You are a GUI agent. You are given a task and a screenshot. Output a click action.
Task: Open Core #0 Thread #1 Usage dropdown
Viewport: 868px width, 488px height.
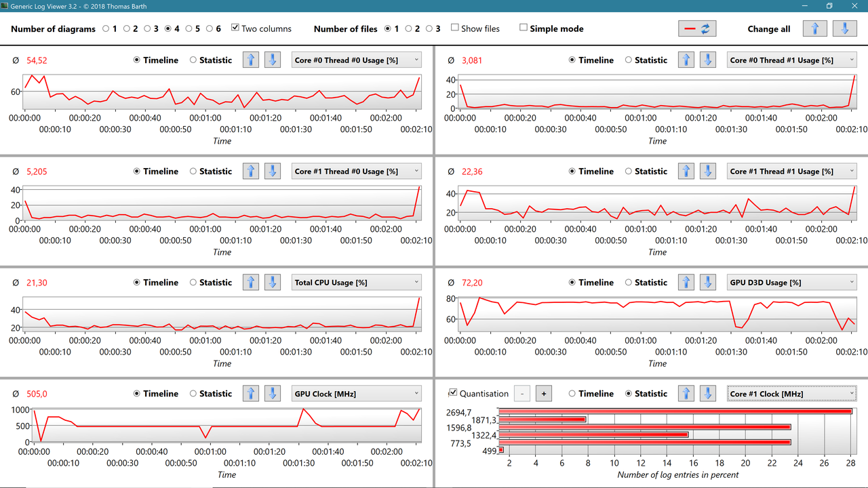[x=791, y=60]
